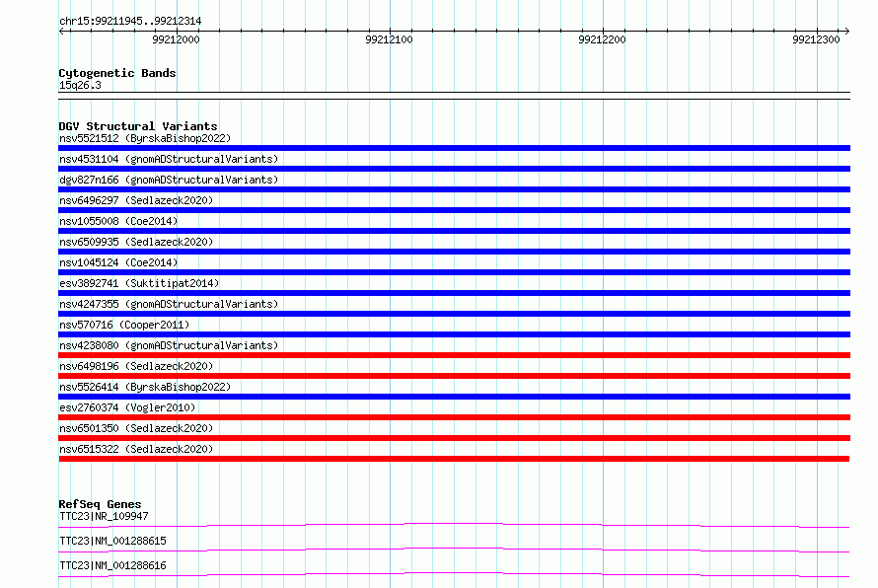
Task: Click the 15q26.3 band label
Action: 80,85
